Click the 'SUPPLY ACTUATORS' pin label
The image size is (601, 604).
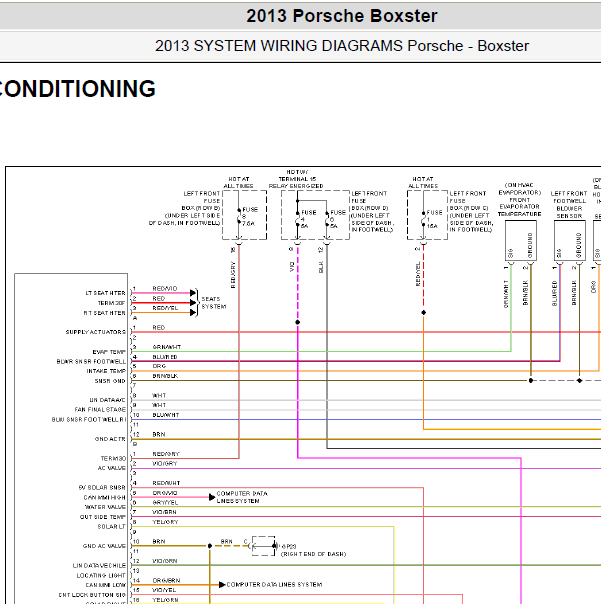pos(96,332)
